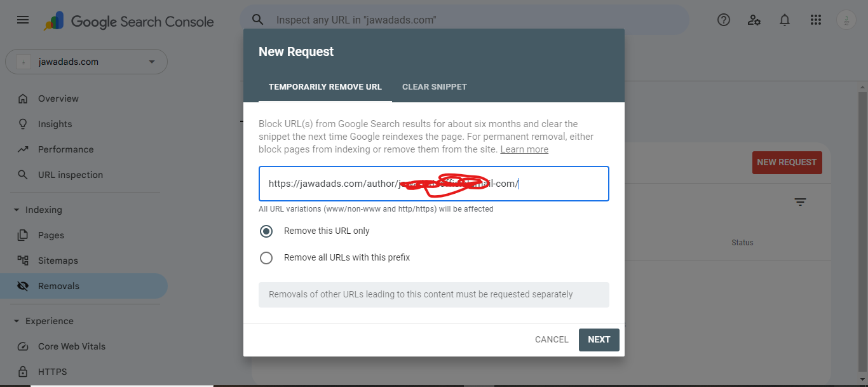868x387 pixels.
Task: Open the hamburger main menu
Action: (23, 20)
